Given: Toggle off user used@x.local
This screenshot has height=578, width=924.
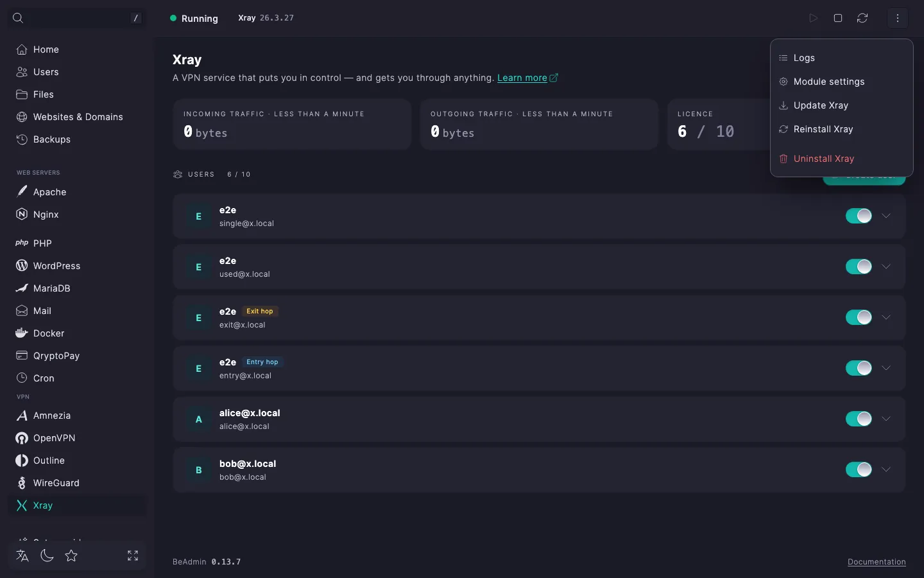Looking at the screenshot, I should pos(859,267).
